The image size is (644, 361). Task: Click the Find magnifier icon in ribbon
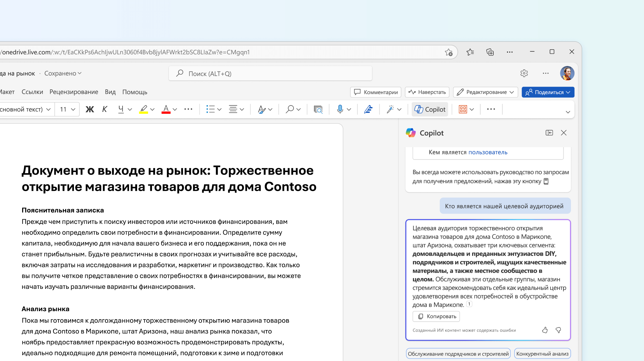pos(290,109)
